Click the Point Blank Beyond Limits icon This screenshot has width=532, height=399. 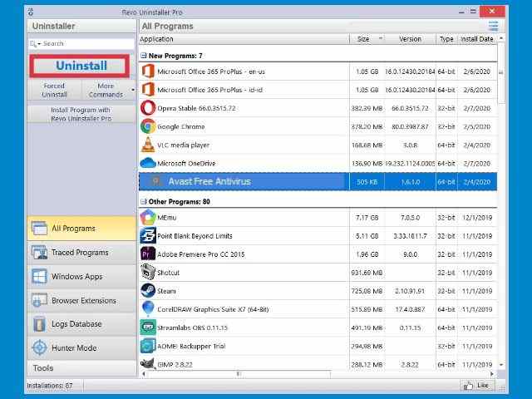pos(148,236)
